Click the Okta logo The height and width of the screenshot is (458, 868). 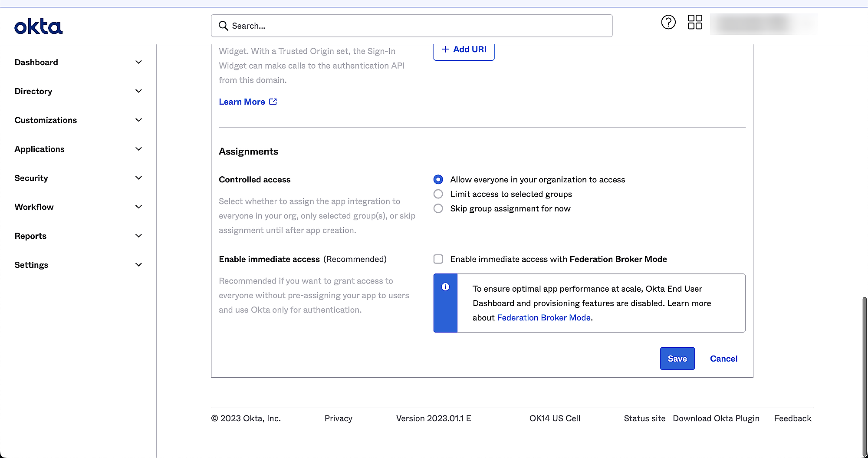tap(38, 26)
